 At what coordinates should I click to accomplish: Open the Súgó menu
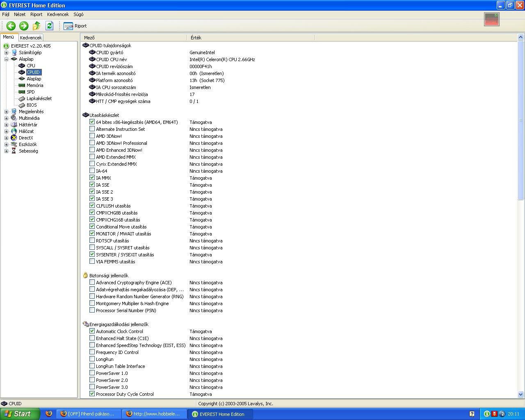click(78, 14)
